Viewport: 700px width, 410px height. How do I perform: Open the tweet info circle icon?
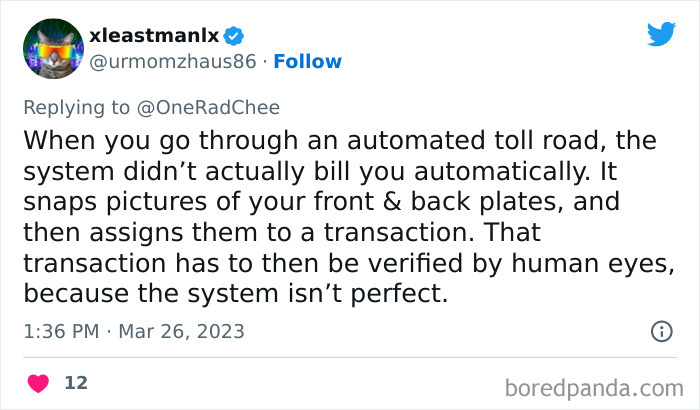coord(661,331)
